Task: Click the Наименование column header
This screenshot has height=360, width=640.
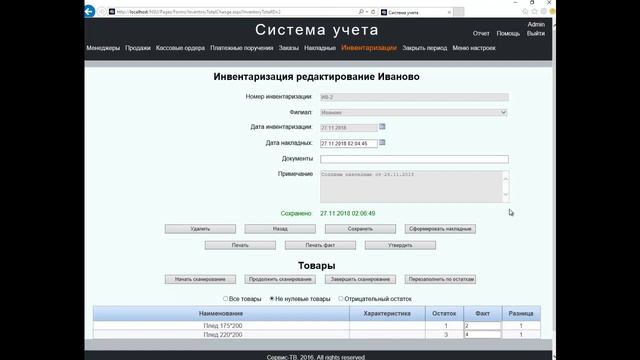Action: [x=221, y=313]
